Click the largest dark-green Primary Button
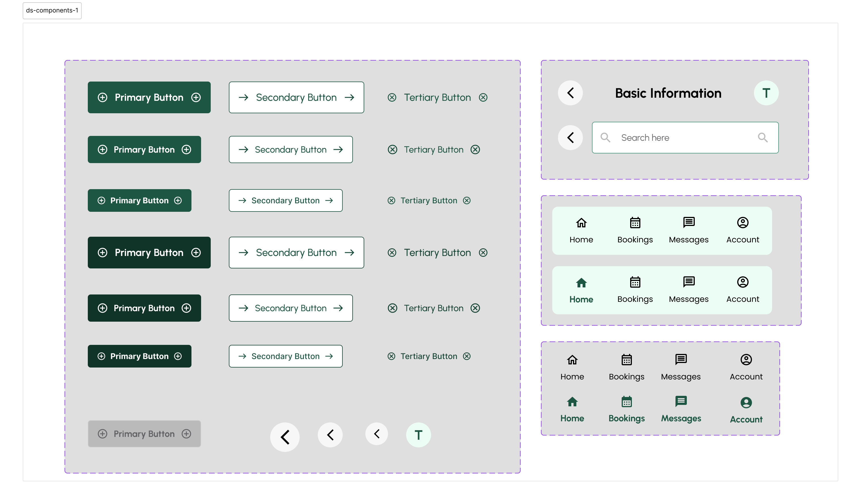861x504 pixels. point(149,253)
